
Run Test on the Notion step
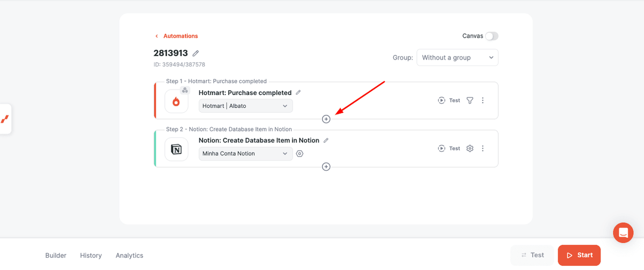coord(449,148)
